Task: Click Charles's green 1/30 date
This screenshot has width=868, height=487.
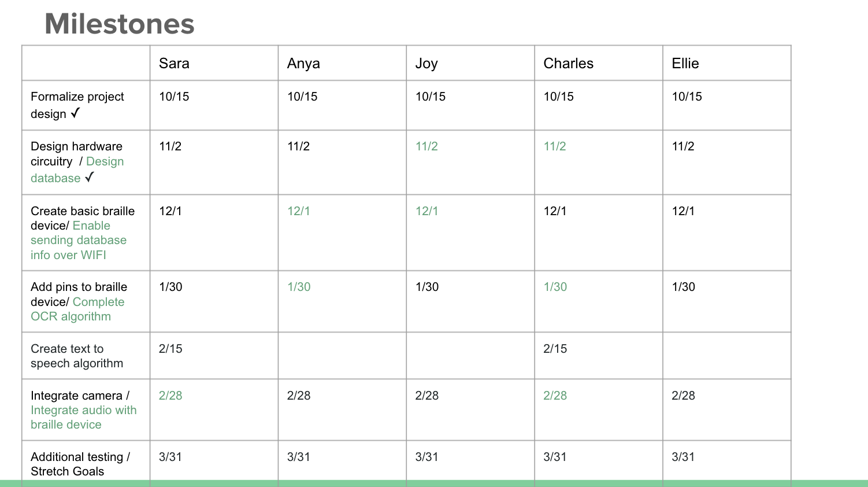Action: click(555, 287)
